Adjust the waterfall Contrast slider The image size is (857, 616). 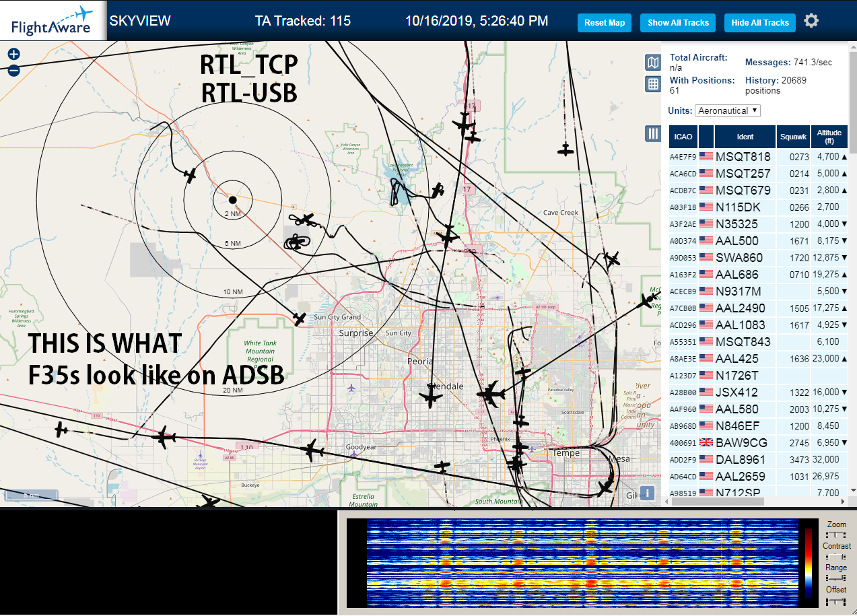click(835, 556)
